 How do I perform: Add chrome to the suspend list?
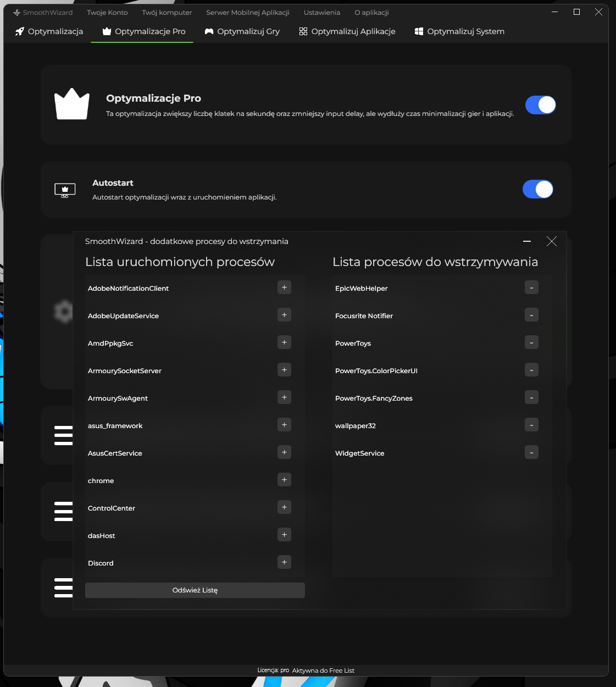(284, 480)
